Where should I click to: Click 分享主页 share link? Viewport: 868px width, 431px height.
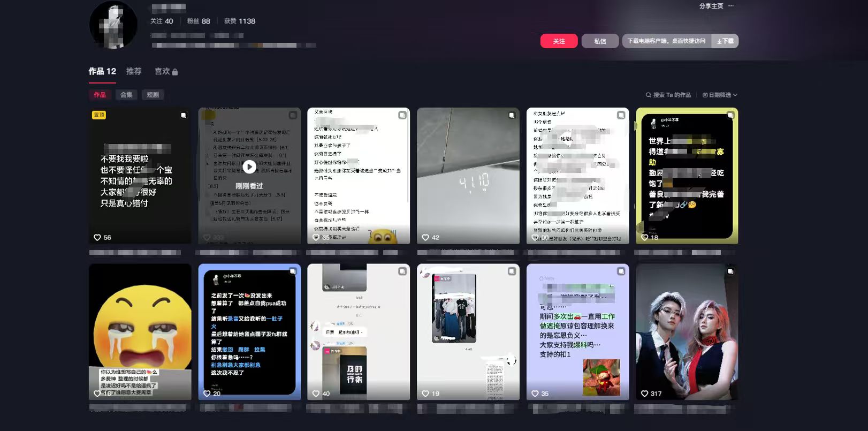pos(711,6)
